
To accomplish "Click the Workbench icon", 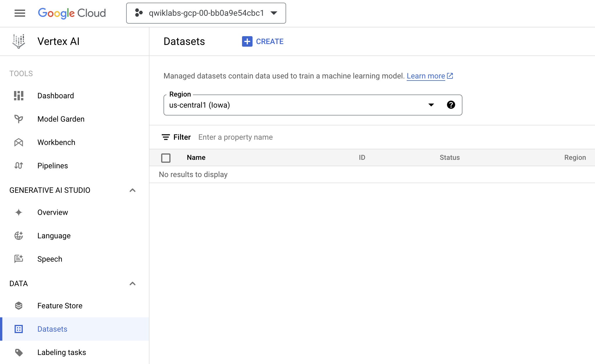I will coord(19,142).
